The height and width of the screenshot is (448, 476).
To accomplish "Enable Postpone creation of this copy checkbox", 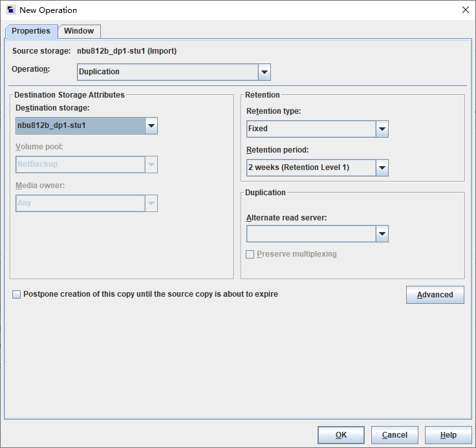I will click(16, 294).
